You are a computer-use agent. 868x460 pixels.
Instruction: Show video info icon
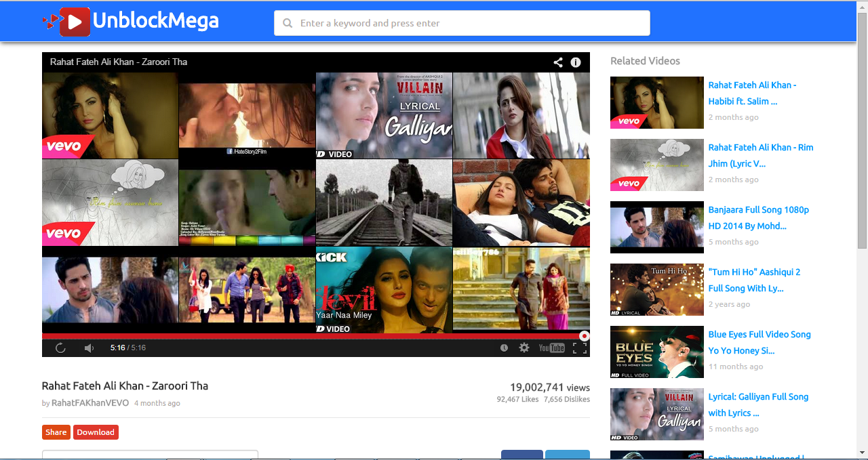pyautogui.click(x=576, y=62)
